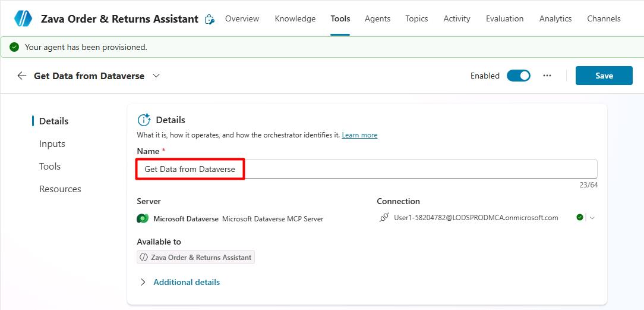Click the Save button

pos(604,76)
